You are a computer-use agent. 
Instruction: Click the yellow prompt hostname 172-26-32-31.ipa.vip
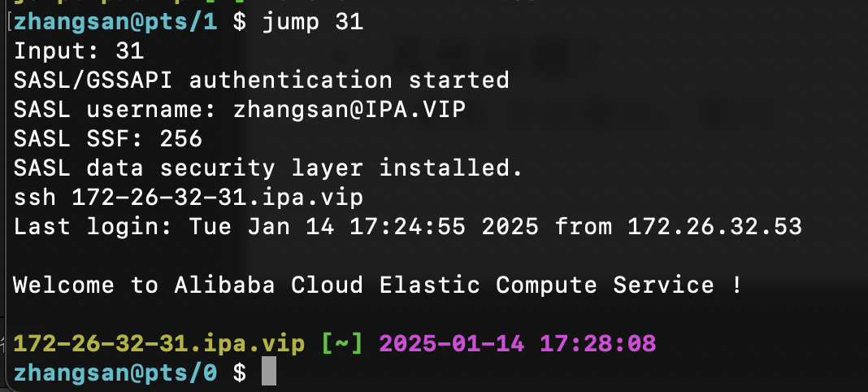(x=159, y=344)
